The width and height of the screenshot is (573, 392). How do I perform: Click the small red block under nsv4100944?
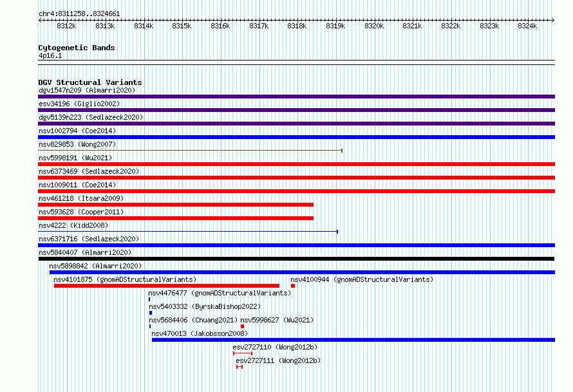[293, 286]
